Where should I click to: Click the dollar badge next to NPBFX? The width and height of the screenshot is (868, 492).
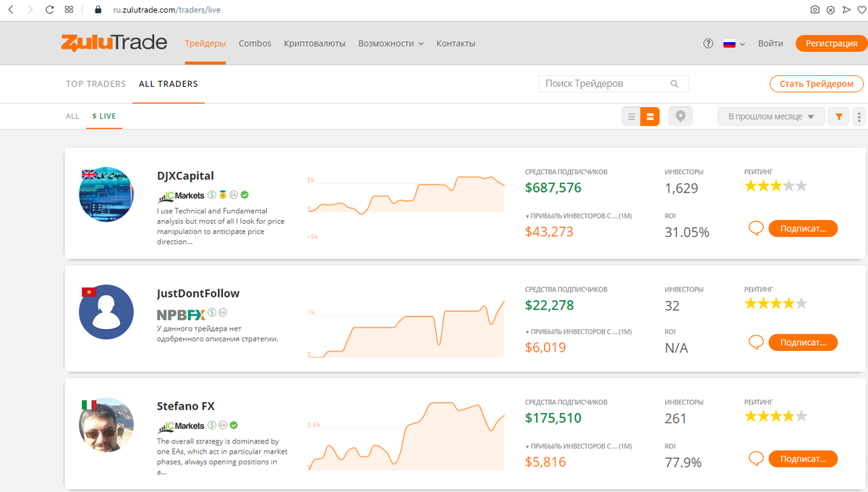coord(212,313)
